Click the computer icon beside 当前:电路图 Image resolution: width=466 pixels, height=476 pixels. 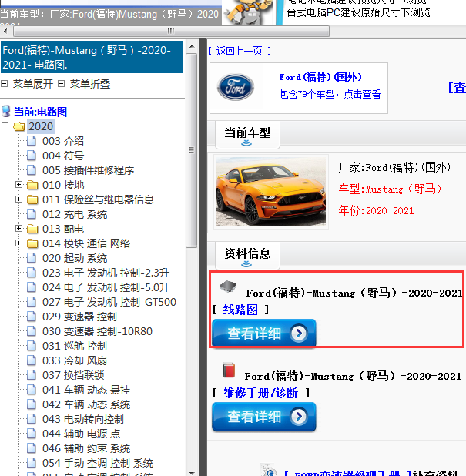point(6,111)
